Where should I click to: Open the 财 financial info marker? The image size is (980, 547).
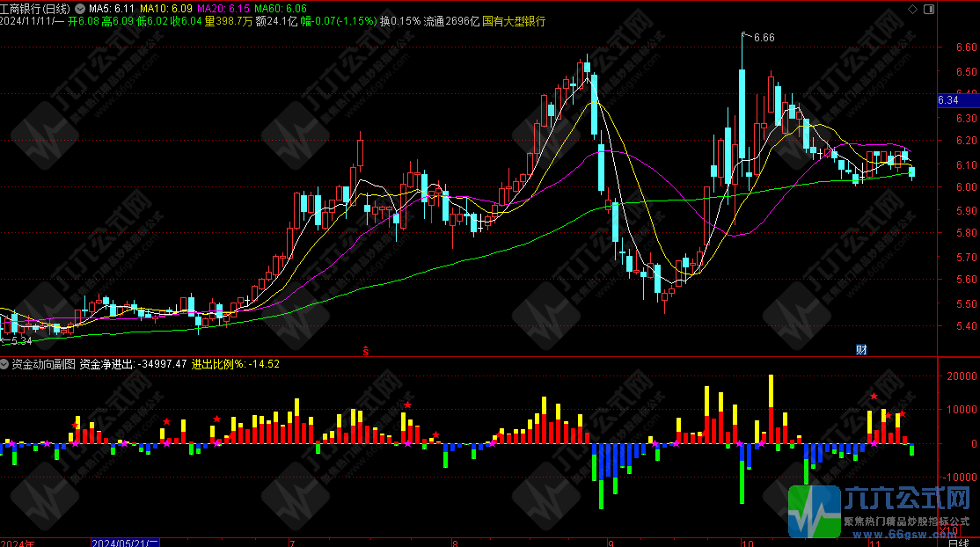click(861, 350)
